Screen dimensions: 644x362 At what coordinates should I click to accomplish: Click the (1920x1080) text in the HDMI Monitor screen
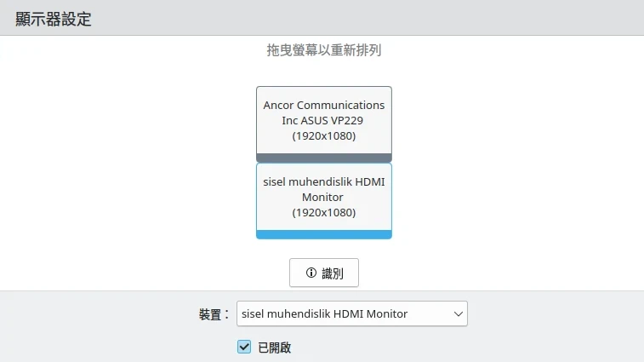click(323, 212)
